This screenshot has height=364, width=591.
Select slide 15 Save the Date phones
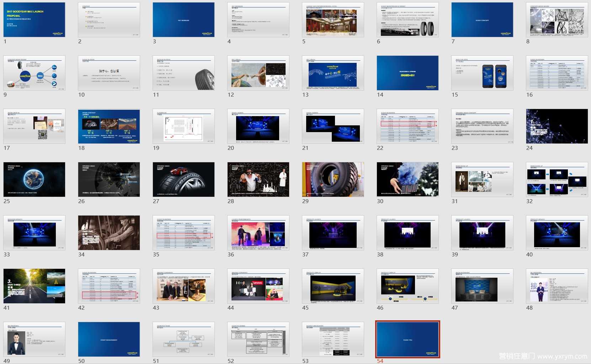tap(482, 73)
